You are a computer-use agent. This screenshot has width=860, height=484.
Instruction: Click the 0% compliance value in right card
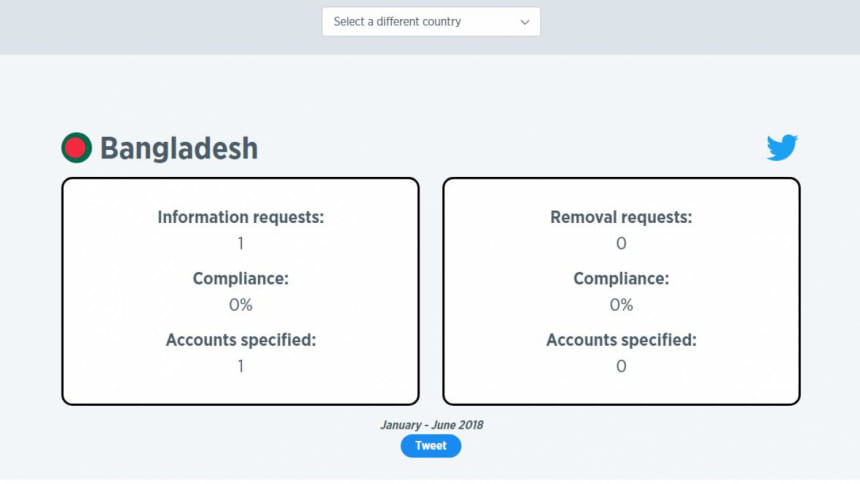621,305
